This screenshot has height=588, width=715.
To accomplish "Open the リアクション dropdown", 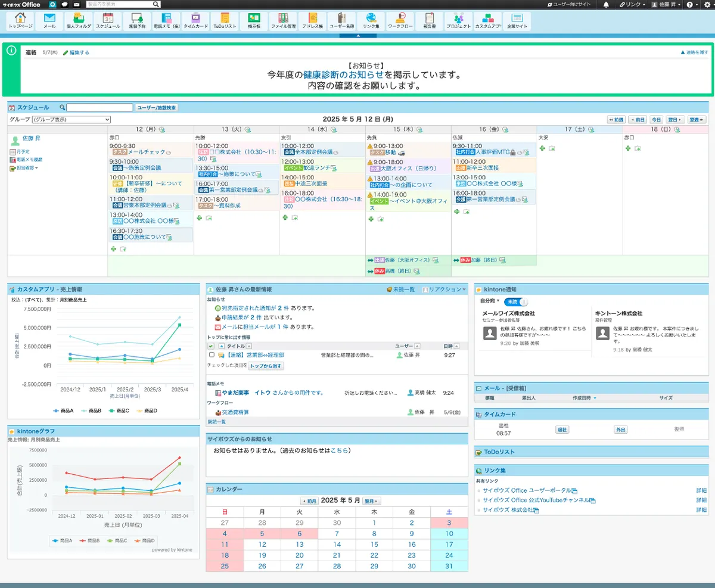I will coord(444,290).
